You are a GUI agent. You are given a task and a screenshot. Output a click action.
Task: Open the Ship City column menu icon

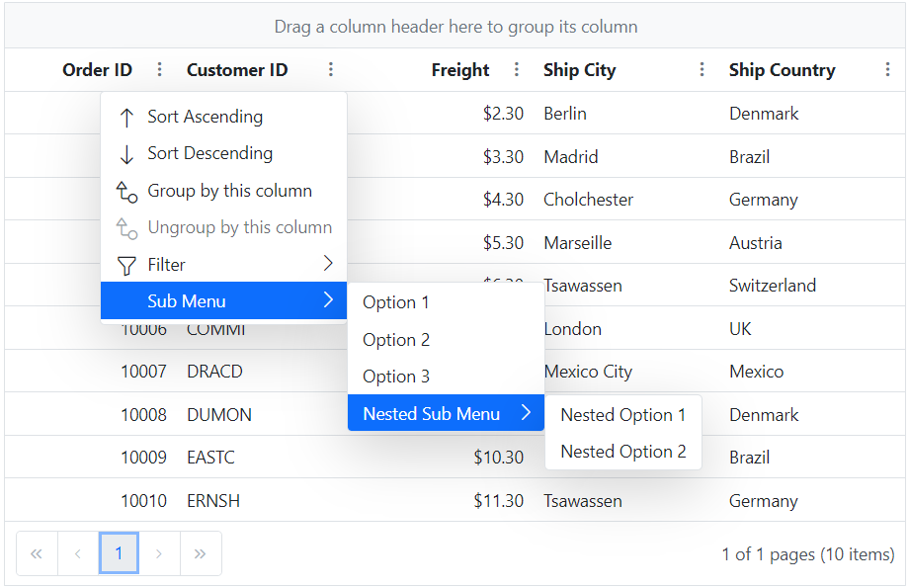702,69
